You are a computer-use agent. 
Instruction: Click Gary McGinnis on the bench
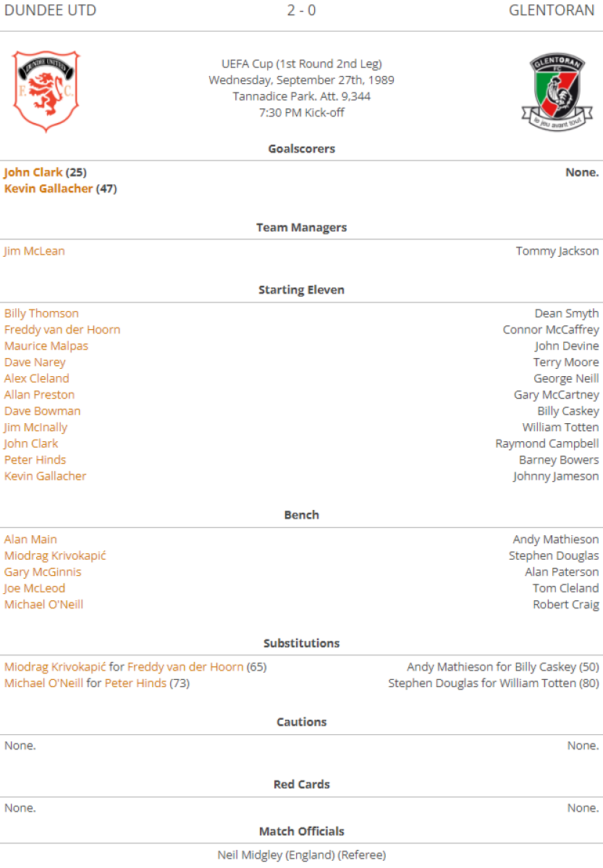(x=43, y=572)
